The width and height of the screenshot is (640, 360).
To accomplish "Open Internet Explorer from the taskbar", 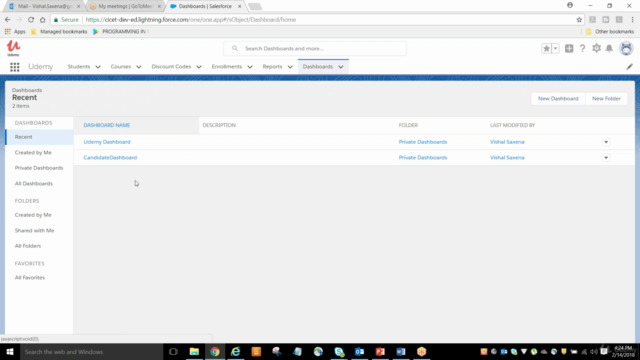I will pos(236,352).
